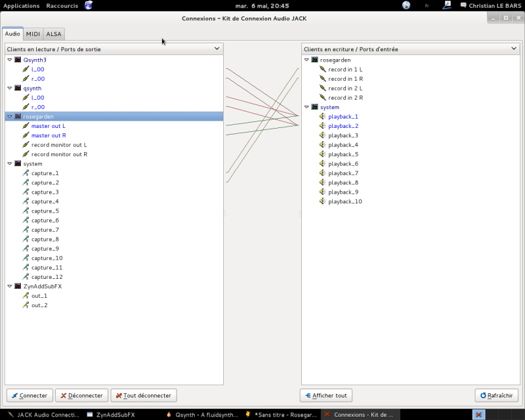Screen dimensions: 525x420
Task: Click the date and time in top panel
Action: point(262,6)
